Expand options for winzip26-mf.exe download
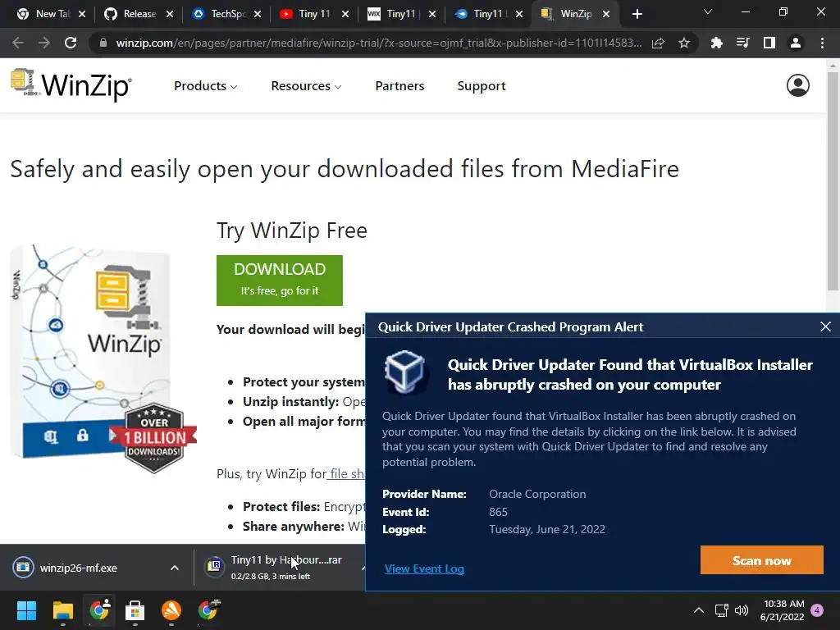Viewport: 840px width, 630px height. 175,568
